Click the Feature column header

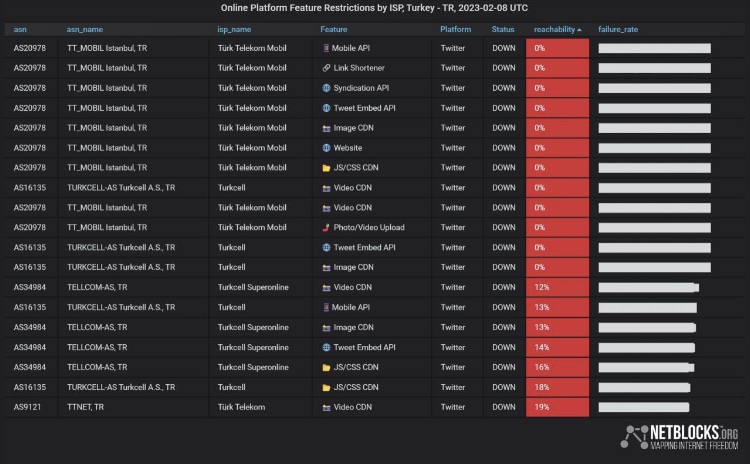334,29
